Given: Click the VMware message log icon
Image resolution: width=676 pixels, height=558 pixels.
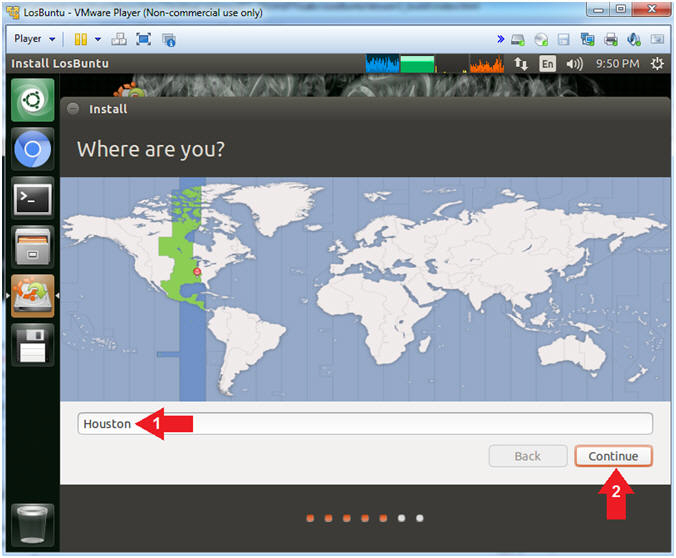Looking at the screenshot, I should coord(657,40).
